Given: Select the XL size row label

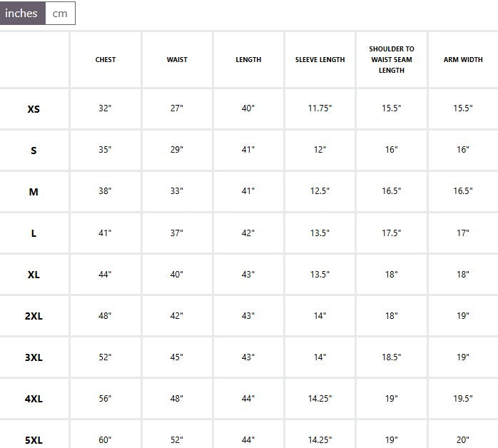Looking at the screenshot, I should pyautogui.click(x=34, y=275).
